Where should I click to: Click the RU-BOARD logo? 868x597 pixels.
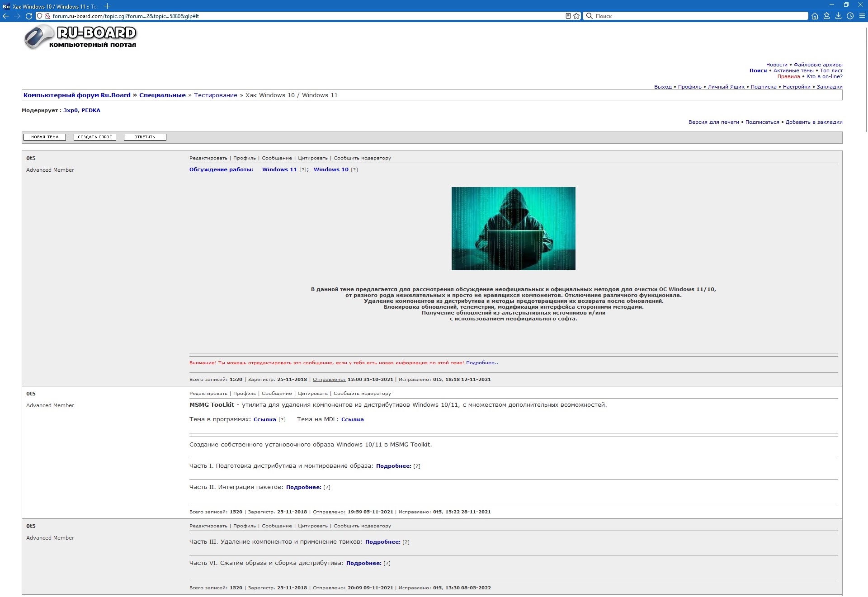coord(80,37)
